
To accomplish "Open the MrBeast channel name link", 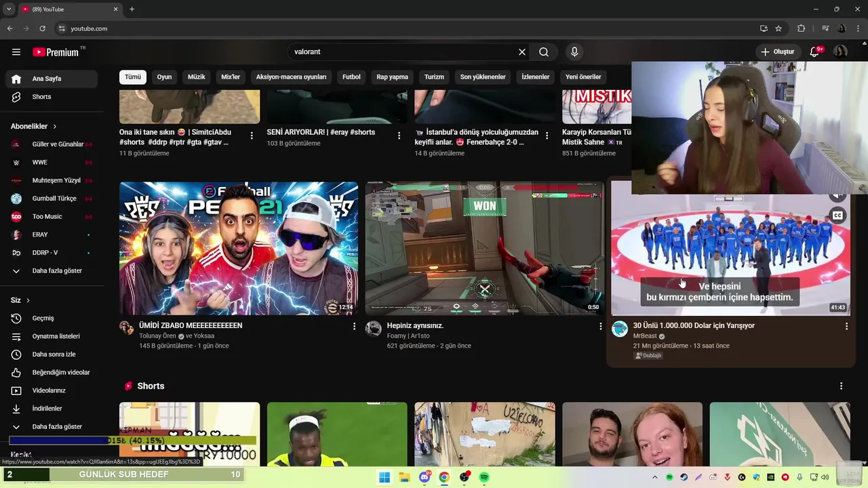I will pos(645,336).
